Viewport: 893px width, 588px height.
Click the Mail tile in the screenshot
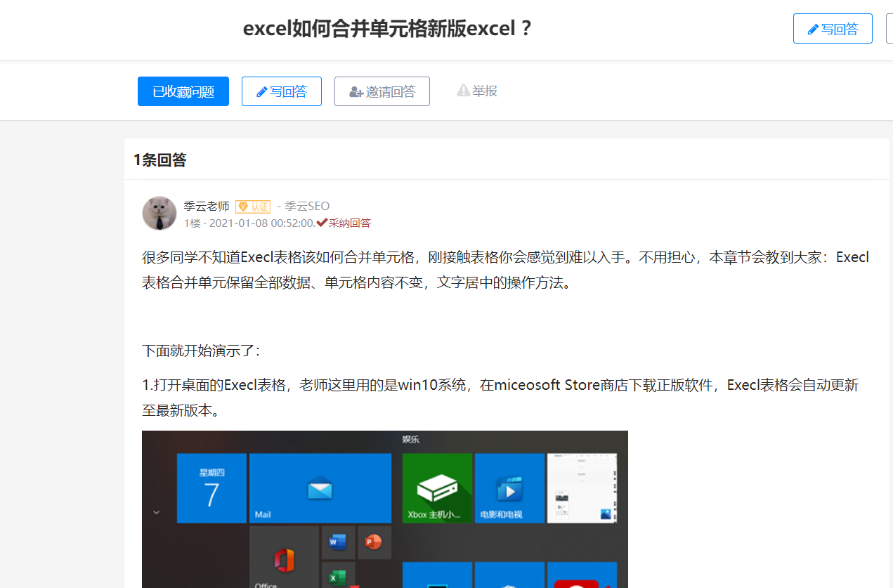320,488
